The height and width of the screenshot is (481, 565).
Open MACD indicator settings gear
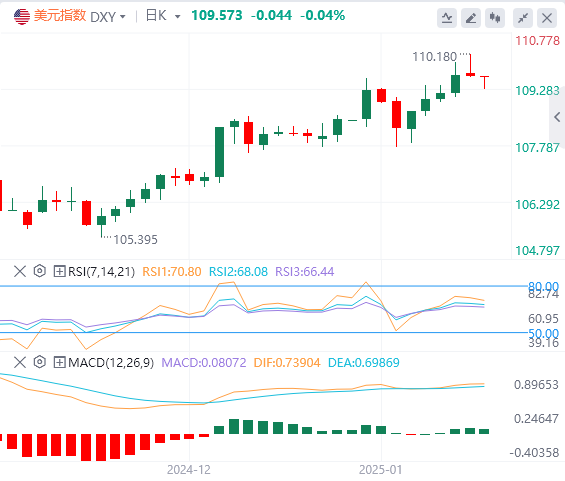[x=40, y=362]
